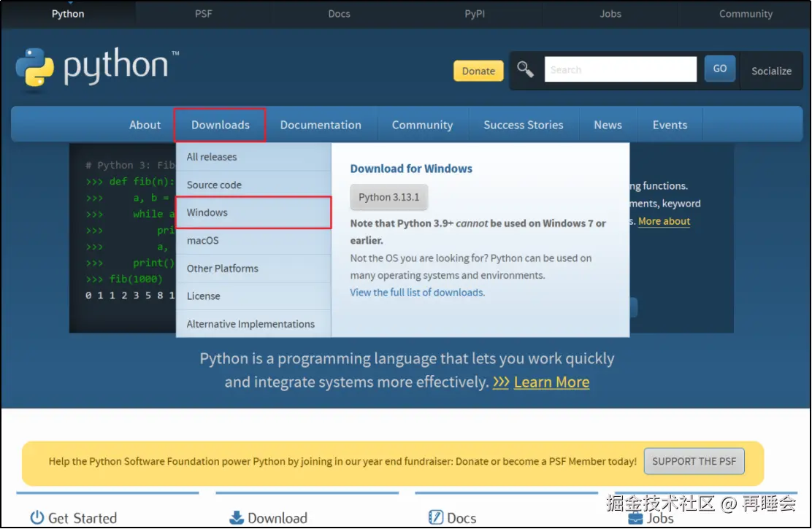Screen dimensions: 812x529
Task: Select License in Downloads submenu
Action: click(253, 296)
